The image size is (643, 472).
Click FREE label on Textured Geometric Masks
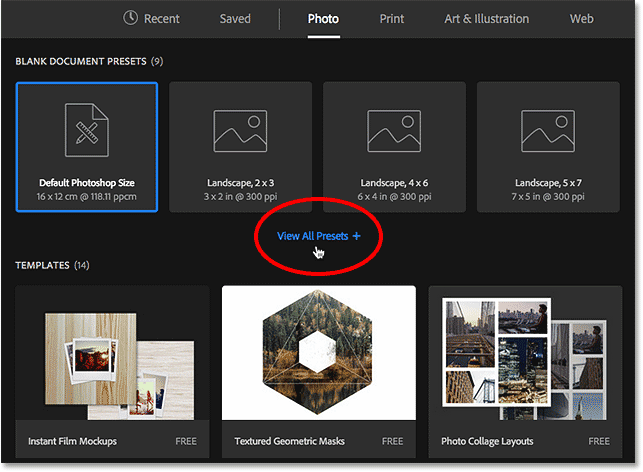click(392, 441)
